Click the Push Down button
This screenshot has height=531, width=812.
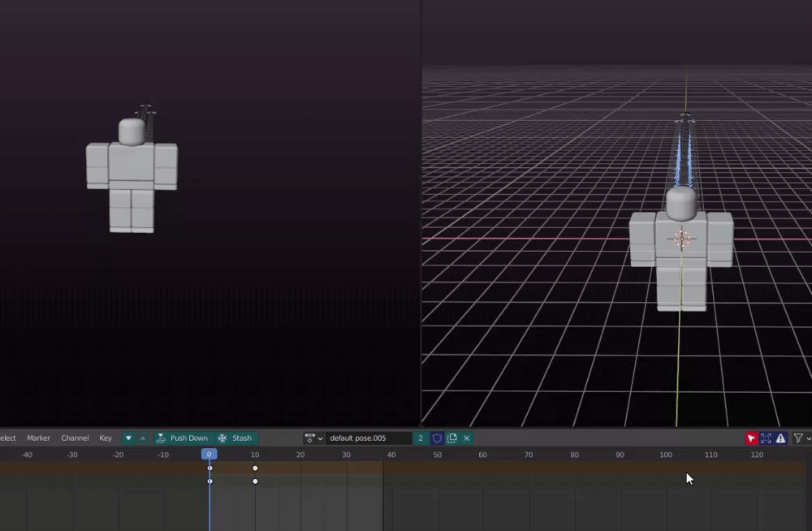182,438
